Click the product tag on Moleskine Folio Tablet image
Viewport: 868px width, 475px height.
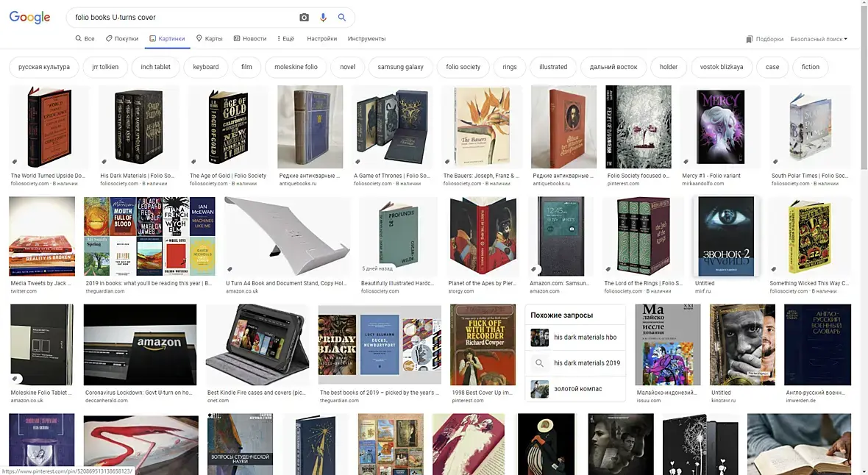(15, 379)
